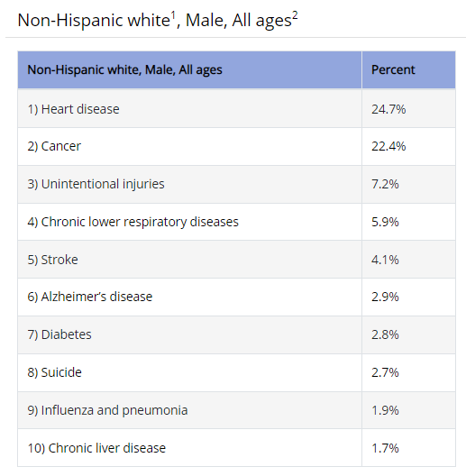466x476 pixels.
Task: Select the page heading Non-Hispanic white, Male
Action: tap(158, 21)
